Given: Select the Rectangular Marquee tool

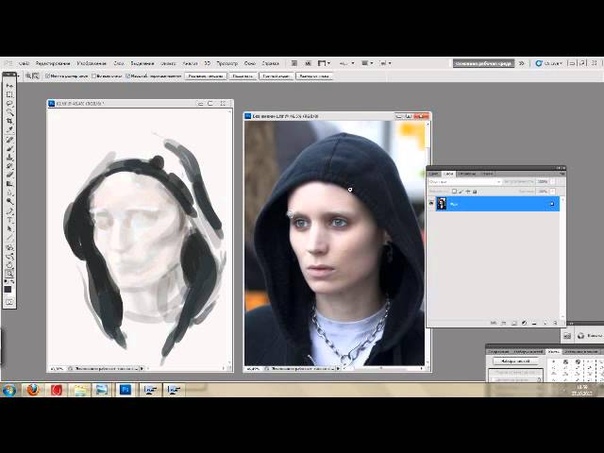Looking at the screenshot, I should [9, 94].
